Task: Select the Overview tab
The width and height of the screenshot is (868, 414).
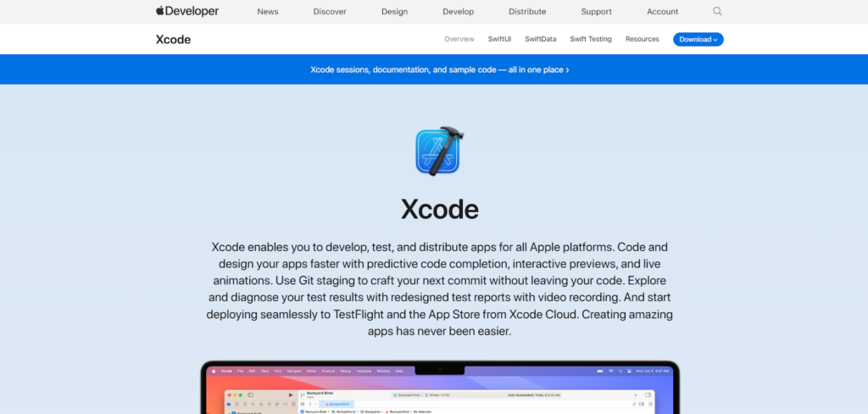Action: (459, 39)
